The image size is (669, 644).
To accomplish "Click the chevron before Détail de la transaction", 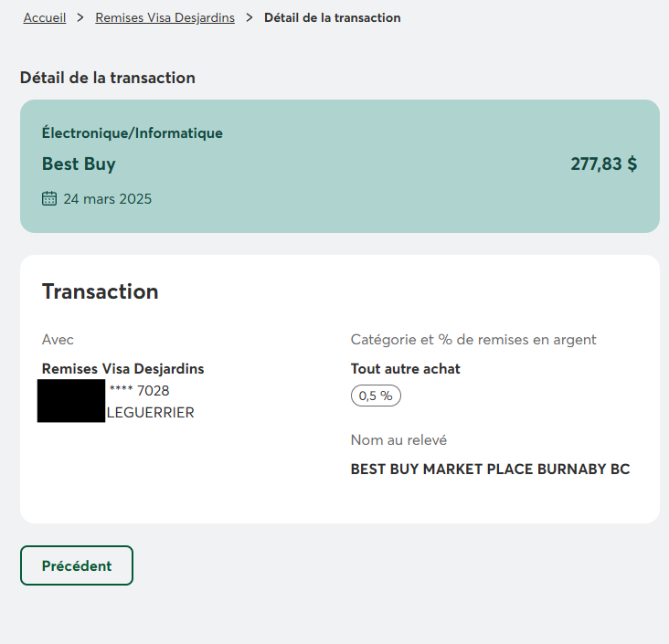I will pyautogui.click(x=250, y=17).
